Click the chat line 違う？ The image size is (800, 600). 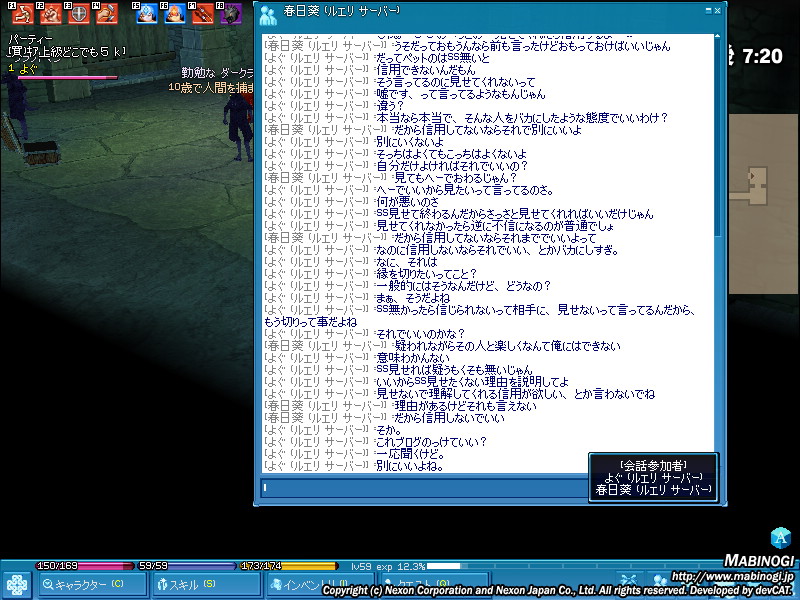pos(390,106)
